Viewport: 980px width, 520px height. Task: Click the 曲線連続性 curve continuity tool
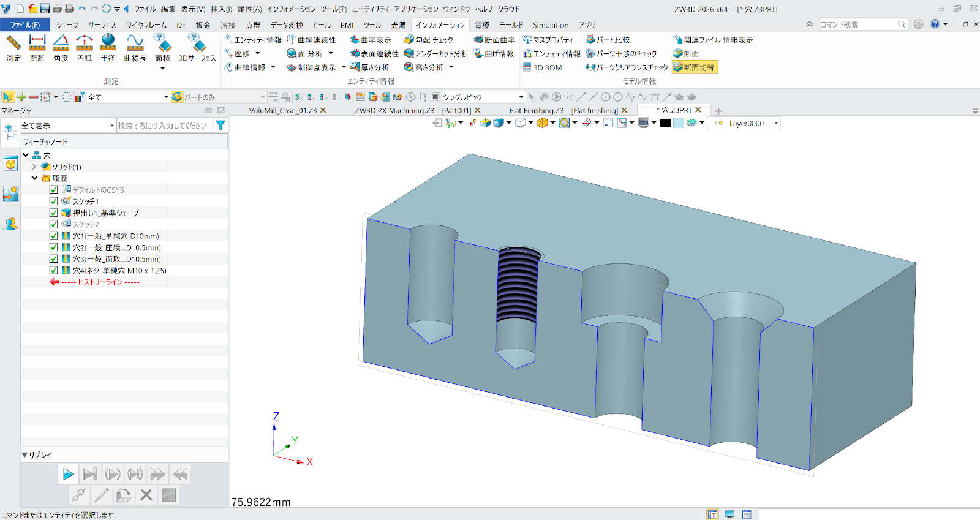pyautogui.click(x=311, y=40)
